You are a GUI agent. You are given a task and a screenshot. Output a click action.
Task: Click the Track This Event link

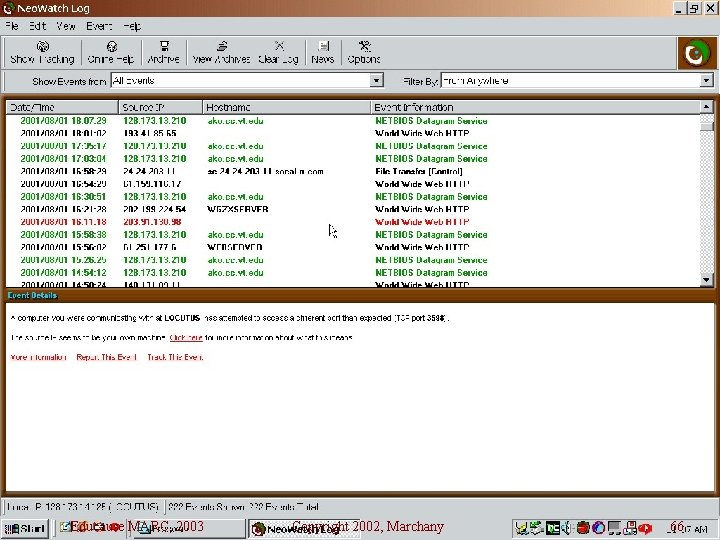pos(175,357)
